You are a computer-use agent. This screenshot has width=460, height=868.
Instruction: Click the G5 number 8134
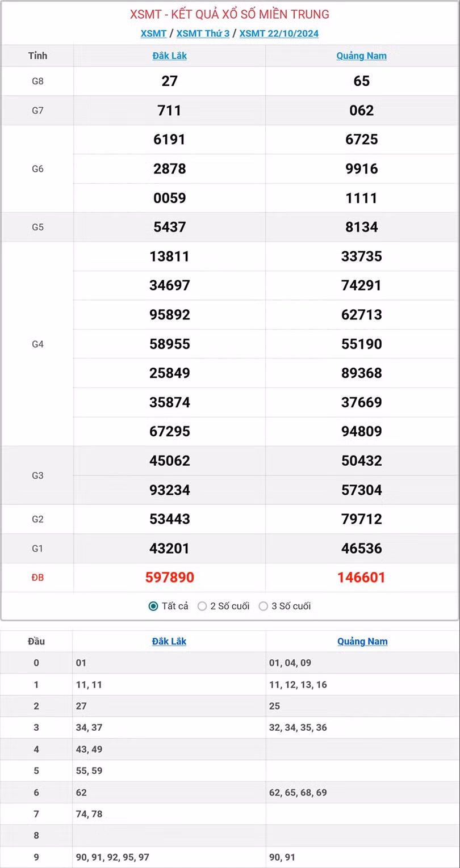tap(361, 227)
